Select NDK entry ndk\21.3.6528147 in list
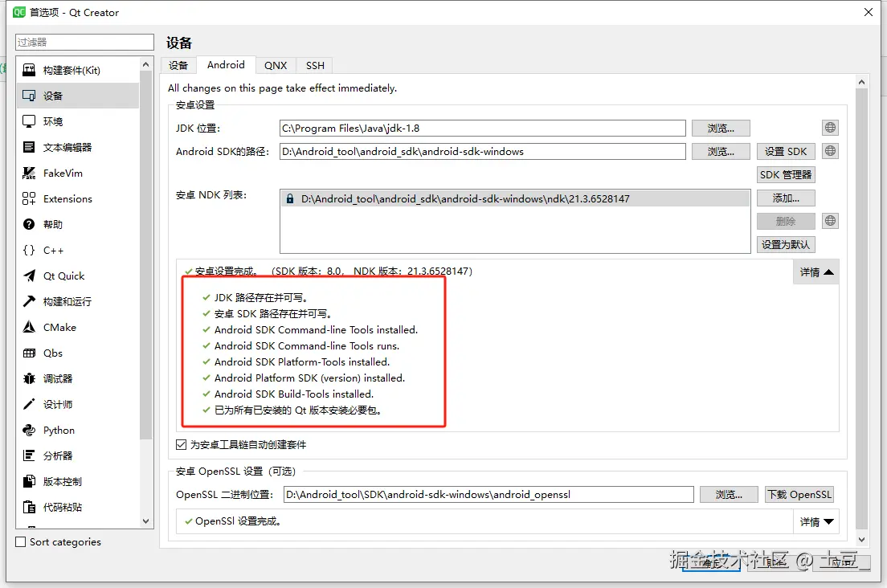This screenshot has width=887, height=588. 515,199
